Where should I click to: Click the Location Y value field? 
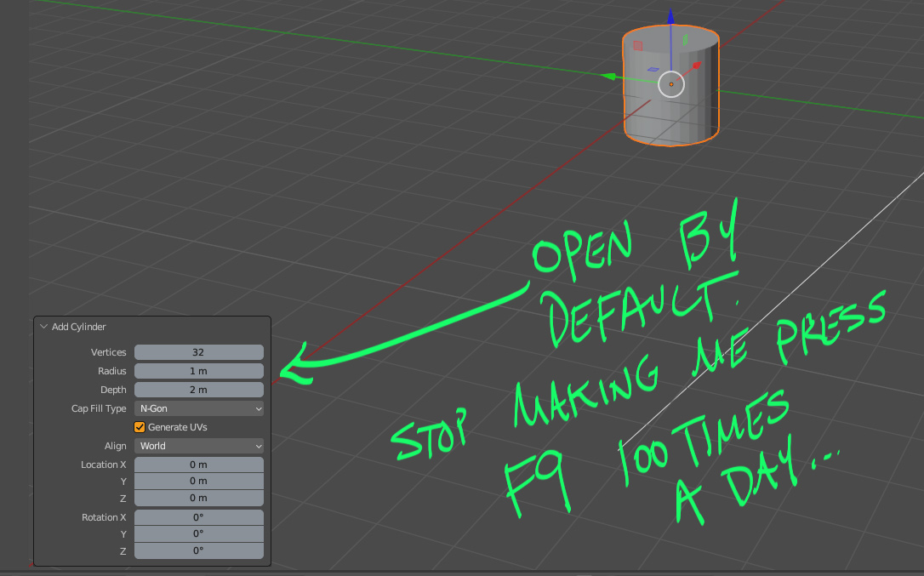pos(198,481)
